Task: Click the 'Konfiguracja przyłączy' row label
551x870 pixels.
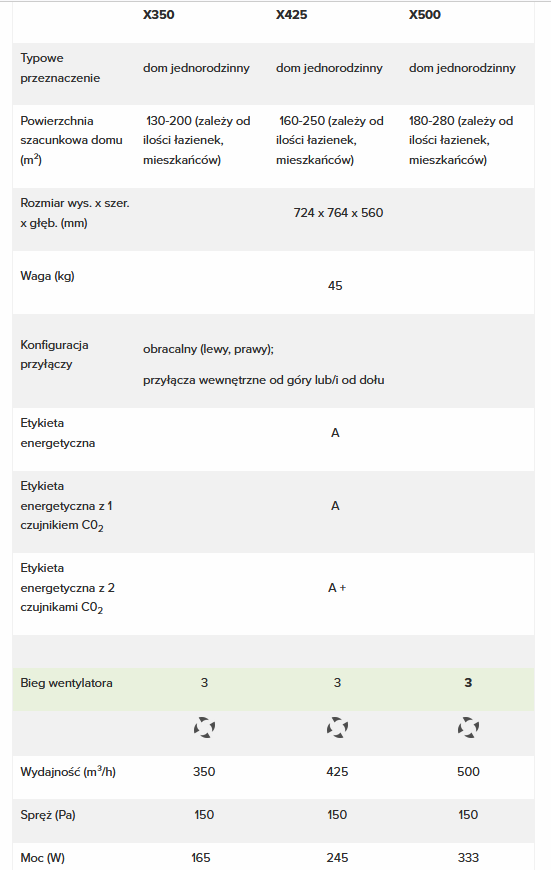Action: (54, 355)
